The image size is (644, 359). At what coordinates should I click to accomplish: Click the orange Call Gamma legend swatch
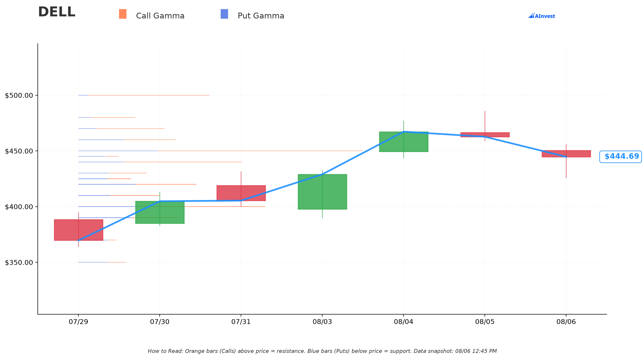122,14
